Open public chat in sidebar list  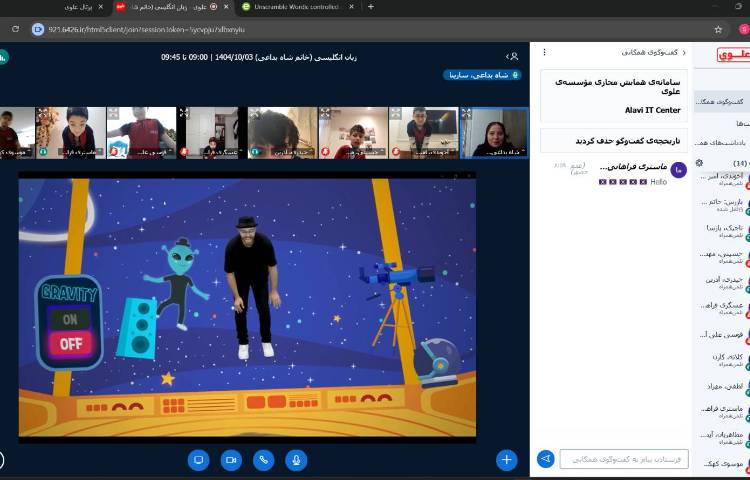(x=720, y=102)
